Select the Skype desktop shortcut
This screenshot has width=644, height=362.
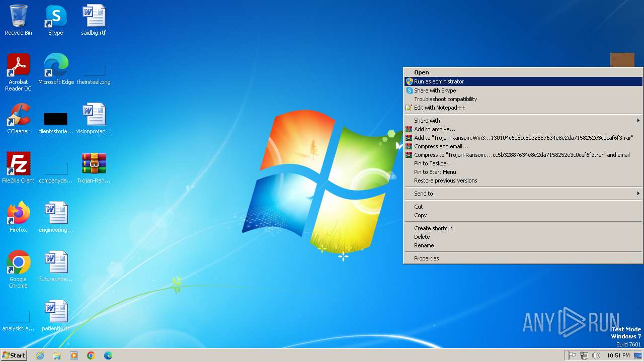55,20
